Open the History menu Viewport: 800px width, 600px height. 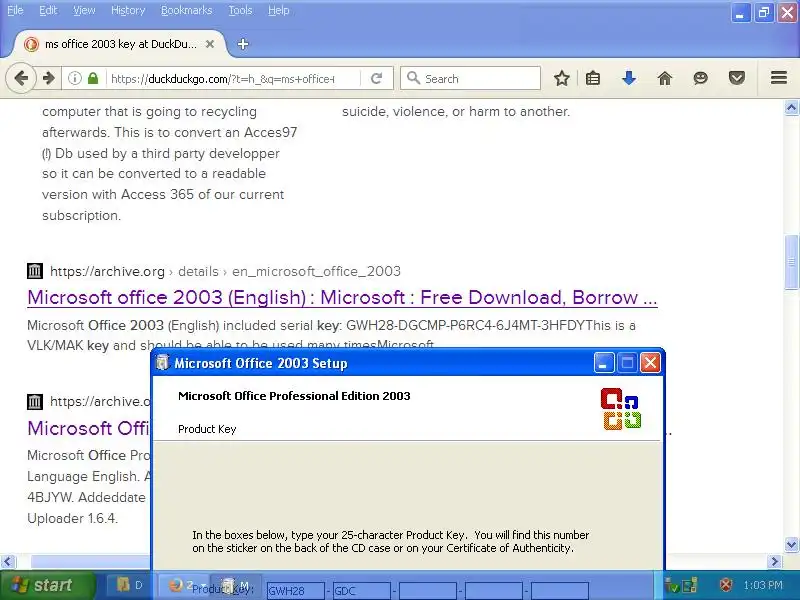(128, 10)
